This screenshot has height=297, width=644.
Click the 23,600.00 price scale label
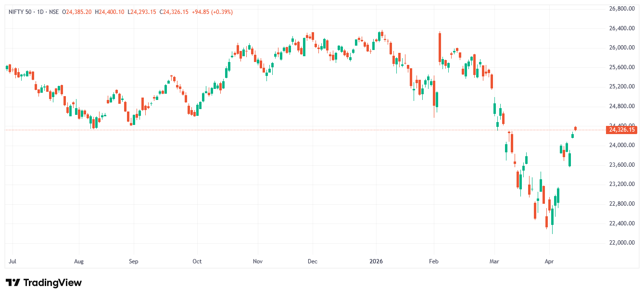pyautogui.click(x=621, y=165)
